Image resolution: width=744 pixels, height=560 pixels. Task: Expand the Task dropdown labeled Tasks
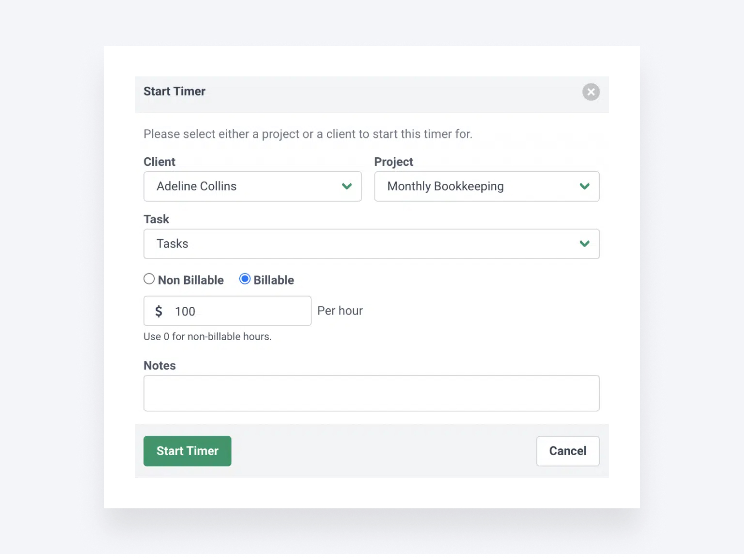[x=371, y=244]
